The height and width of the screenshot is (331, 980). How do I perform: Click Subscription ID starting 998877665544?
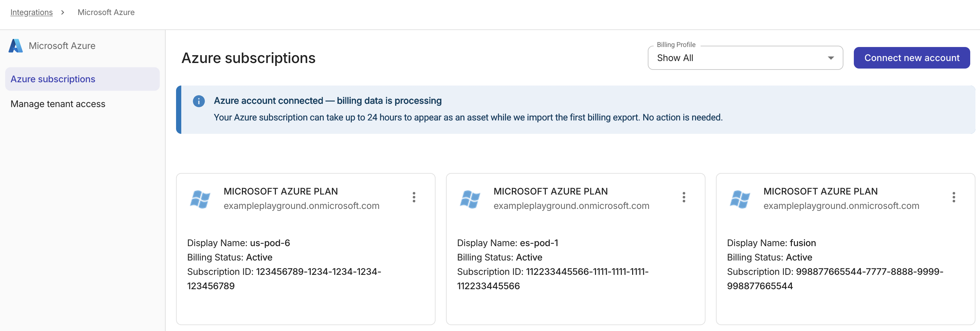[835, 279]
